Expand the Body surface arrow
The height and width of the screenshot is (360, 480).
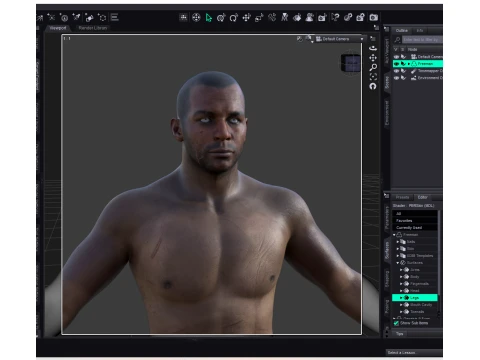[x=401, y=277]
